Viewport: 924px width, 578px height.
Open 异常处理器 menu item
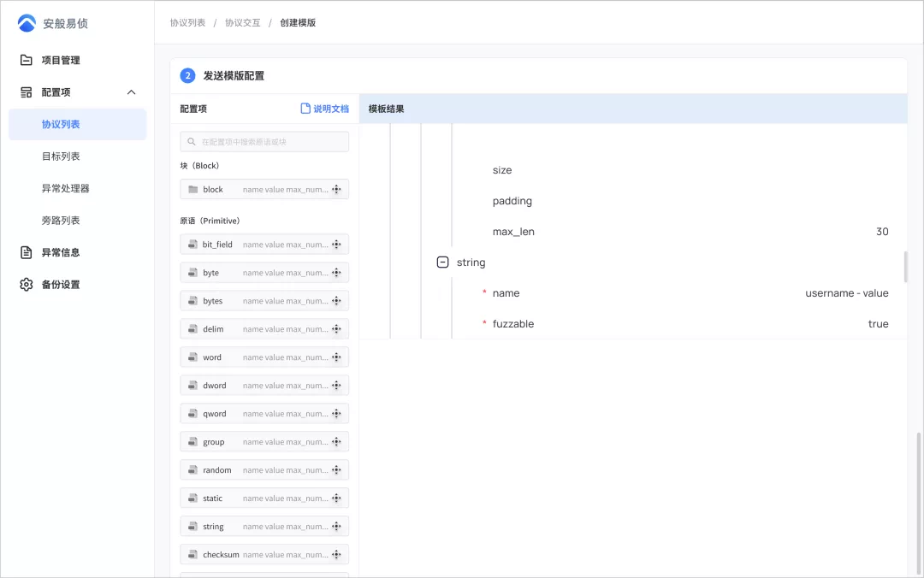click(65, 188)
